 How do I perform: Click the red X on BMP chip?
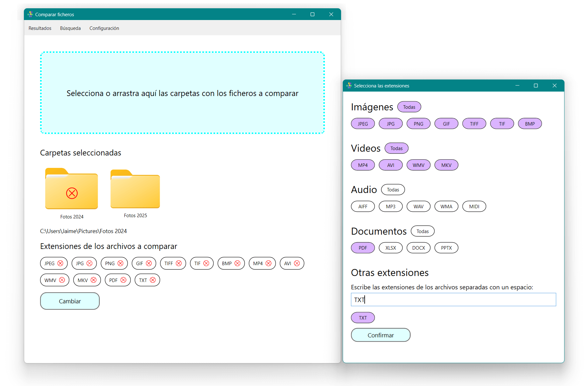(237, 263)
